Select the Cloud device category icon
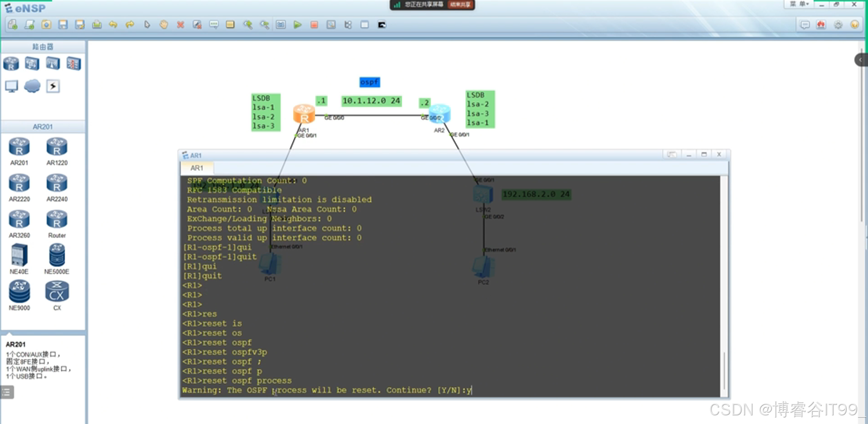This screenshot has height=424, width=868. point(32,86)
